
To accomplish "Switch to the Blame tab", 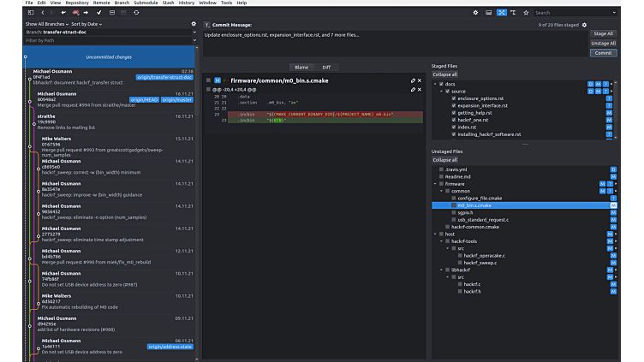I will tap(301, 66).
